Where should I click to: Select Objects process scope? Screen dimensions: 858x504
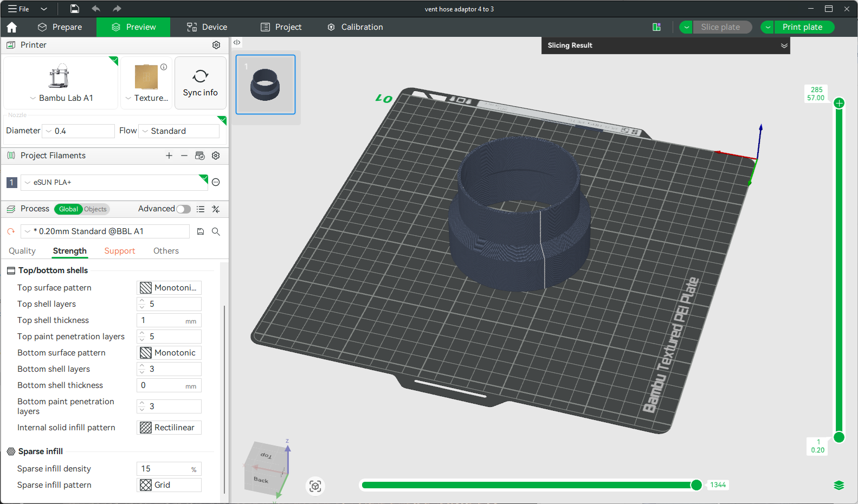pyautogui.click(x=95, y=209)
